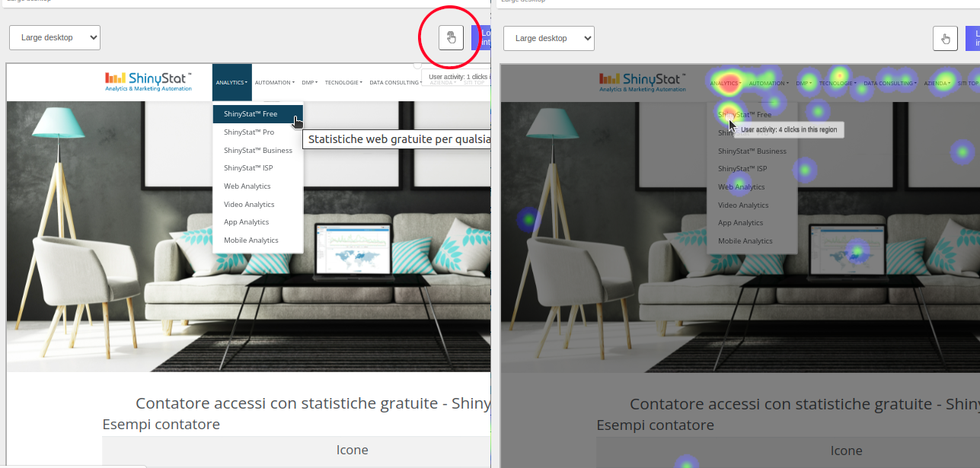Click the ShinyStat logo in the right heatmap panel

click(642, 82)
